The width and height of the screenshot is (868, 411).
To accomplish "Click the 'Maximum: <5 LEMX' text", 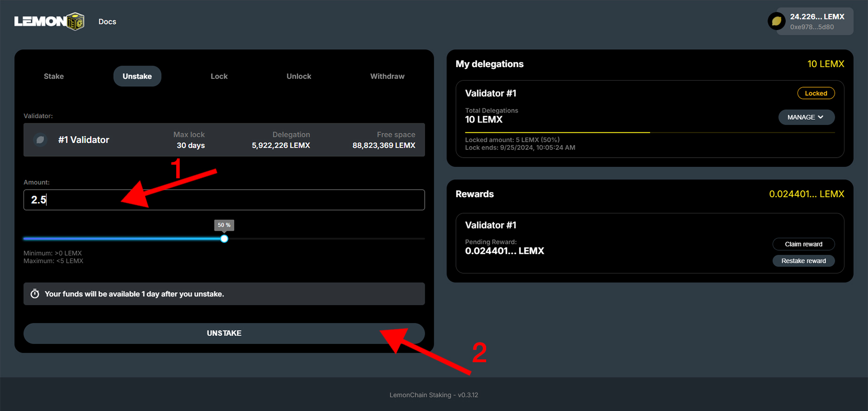I will [x=53, y=261].
